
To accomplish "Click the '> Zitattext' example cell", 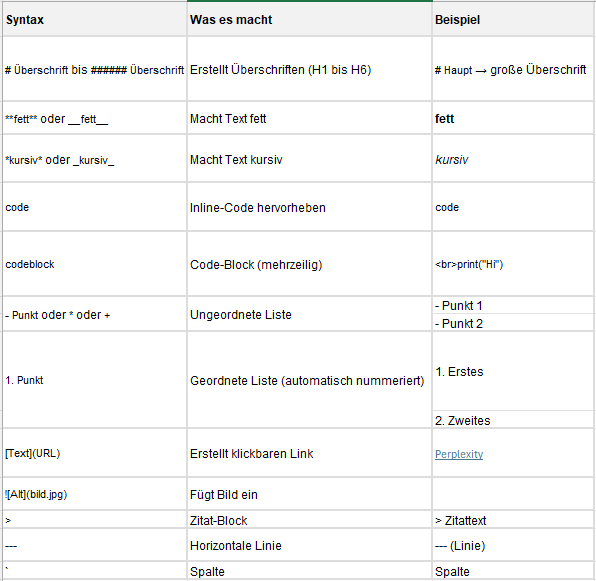I will coord(514,519).
